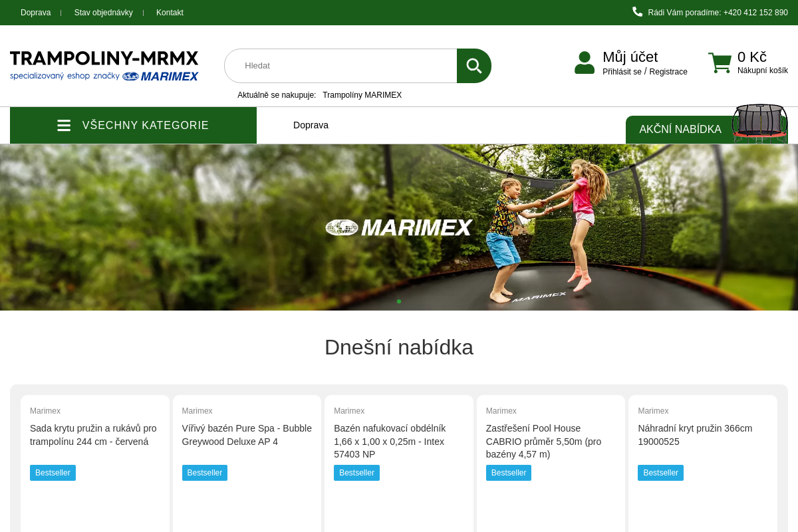Expand Všechny kategorie menu
The image size is (798, 532).
tap(133, 125)
